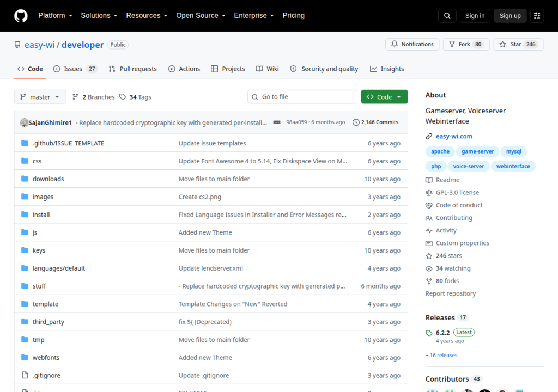Select the webinterface topic tag
Image resolution: width=558 pixels, height=392 pixels.
[513, 166]
